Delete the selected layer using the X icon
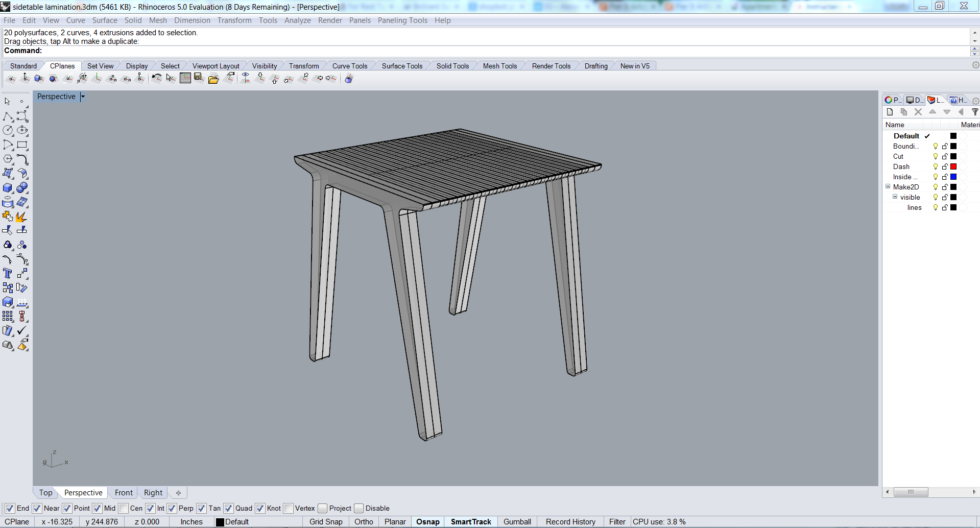Viewport: 980px width, 528px height. coord(918,111)
